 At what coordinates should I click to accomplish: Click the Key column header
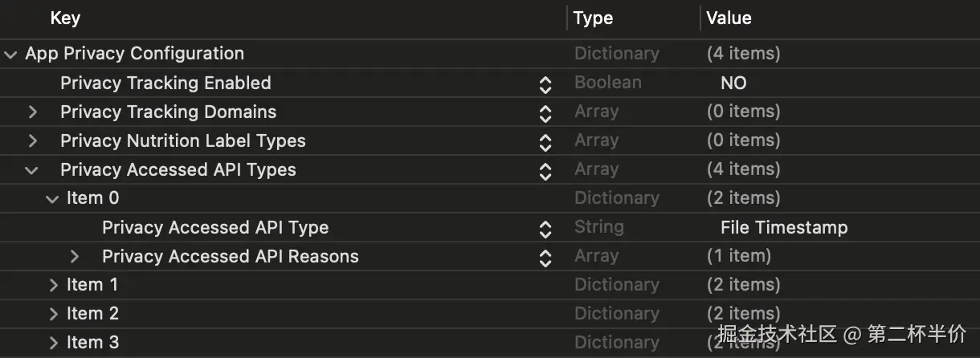65,18
